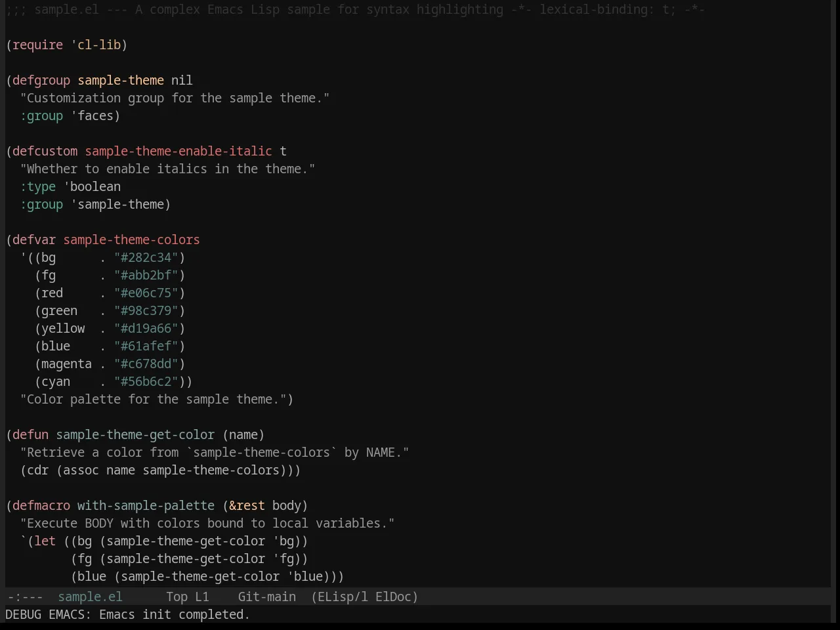The image size is (840, 630).
Task: Click the 'defgroup' keyword
Action: [41, 80]
